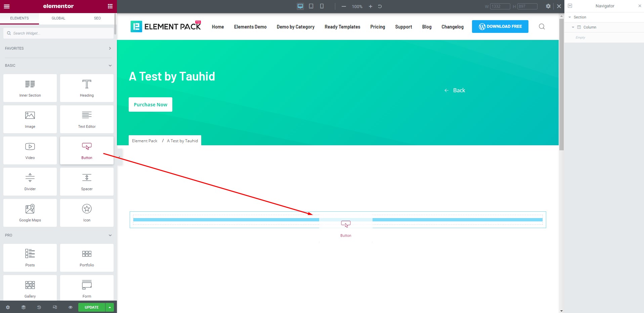
Task: Switch to tablet preview mode
Action: pos(311,6)
